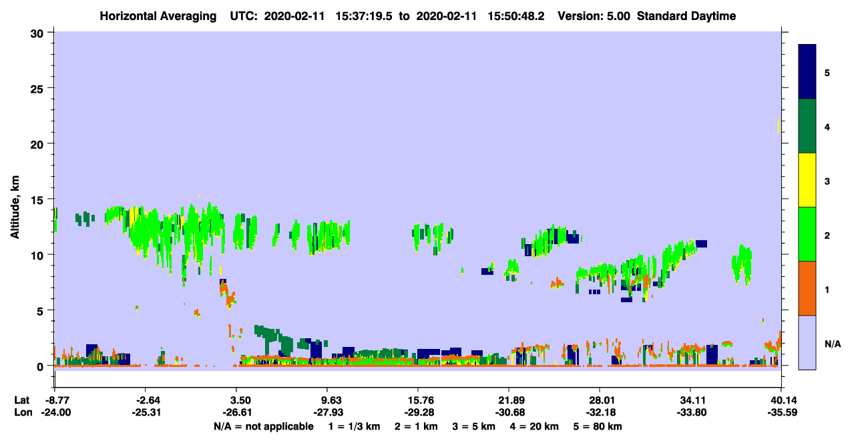Click the 'Lon' row label
The width and height of the screenshot is (868, 445).
(x=22, y=412)
